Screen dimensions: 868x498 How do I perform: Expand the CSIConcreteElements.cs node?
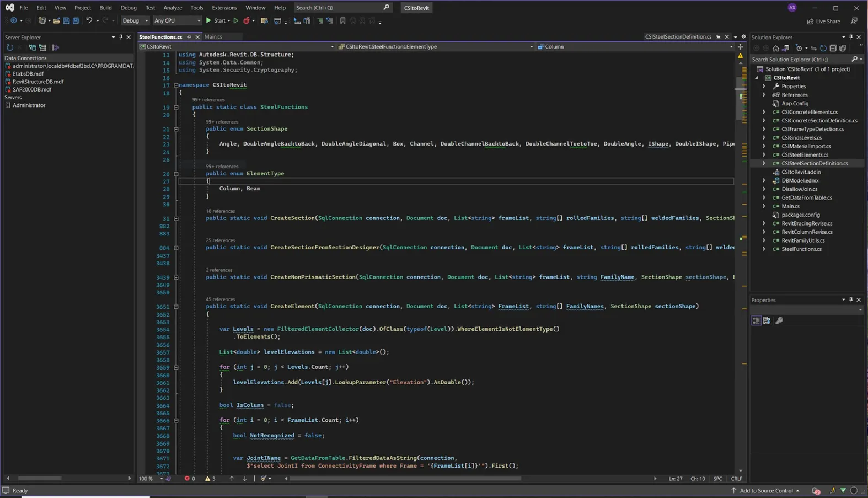[x=764, y=112]
